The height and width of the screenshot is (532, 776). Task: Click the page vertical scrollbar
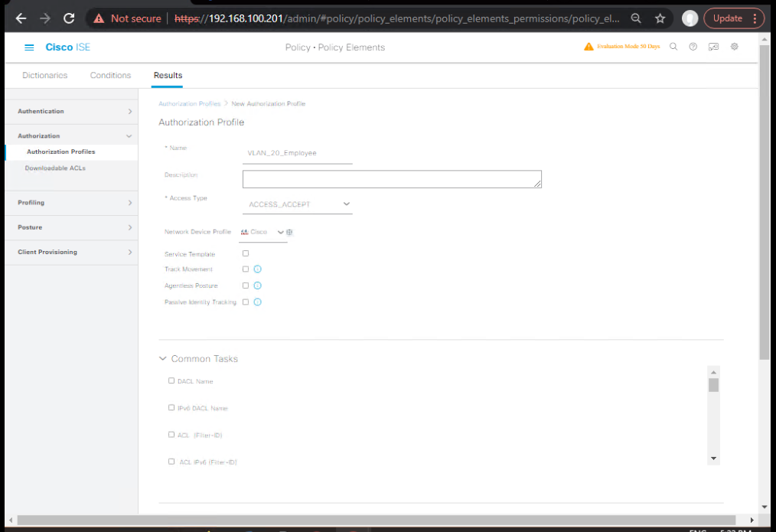pos(764,202)
